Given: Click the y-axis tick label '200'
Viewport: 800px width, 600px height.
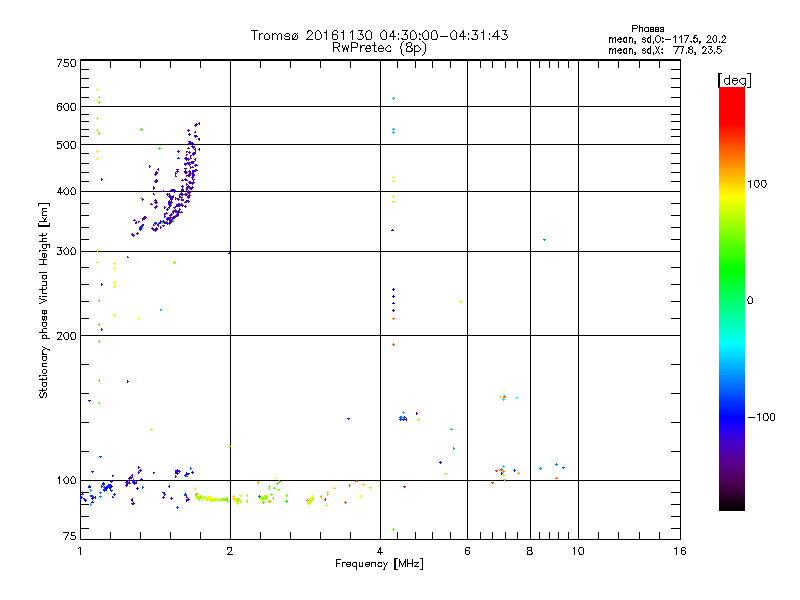Looking at the screenshot, I should pyautogui.click(x=66, y=336).
